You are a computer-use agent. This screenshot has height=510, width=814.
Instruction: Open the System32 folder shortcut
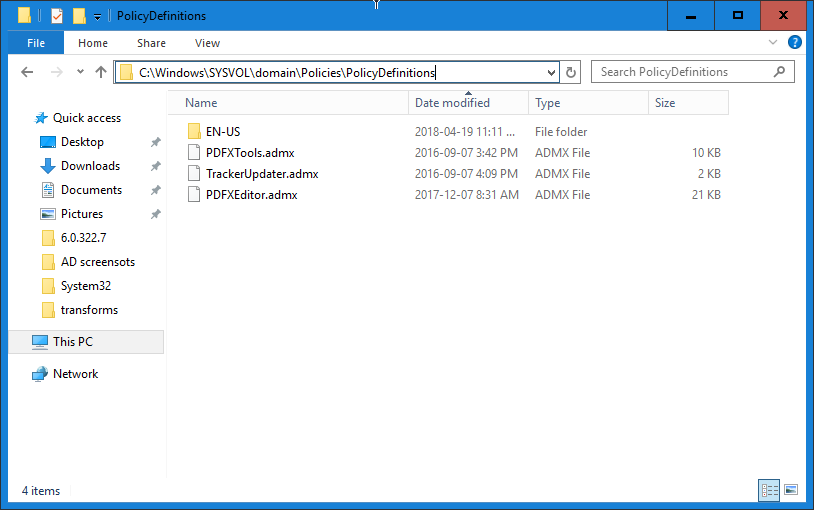tap(86, 286)
